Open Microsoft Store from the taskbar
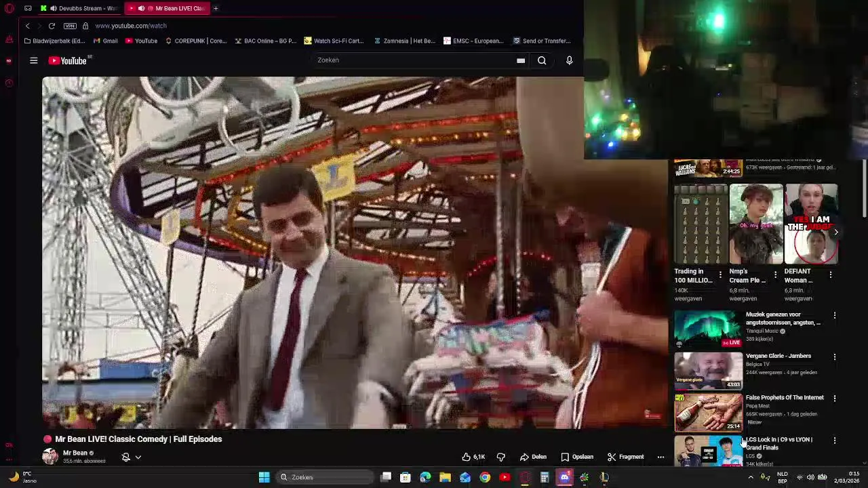 406,477
